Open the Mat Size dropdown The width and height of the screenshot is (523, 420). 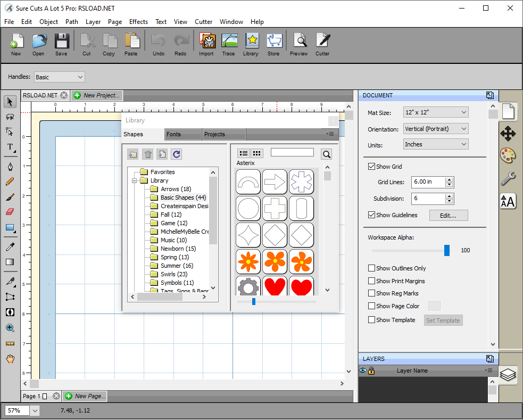click(x=435, y=112)
